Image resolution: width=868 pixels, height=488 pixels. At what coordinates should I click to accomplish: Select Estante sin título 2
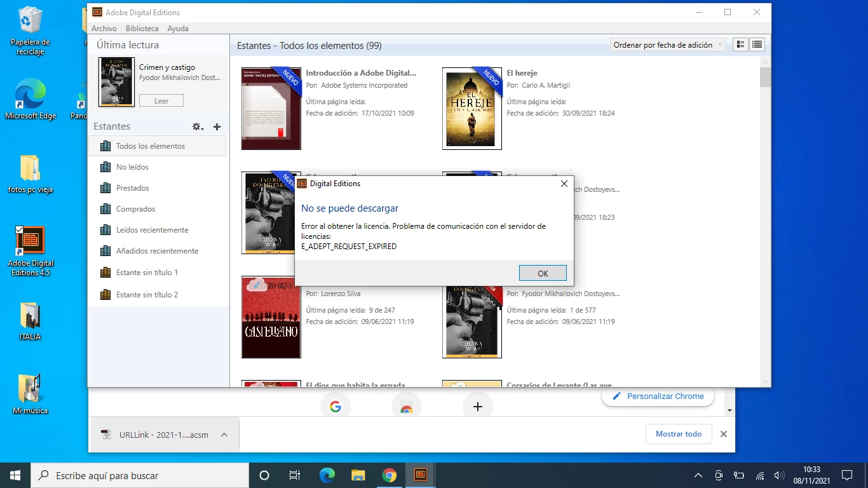click(158, 295)
